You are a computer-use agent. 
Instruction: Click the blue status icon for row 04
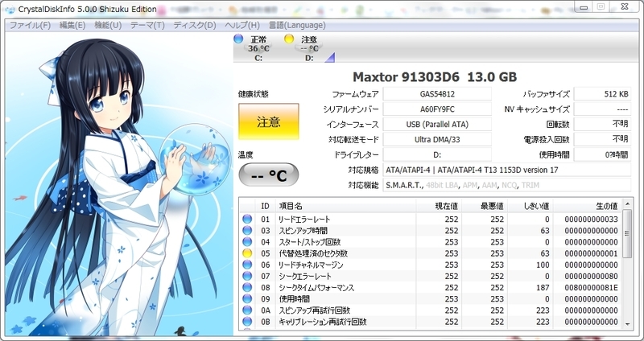pos(247,242)
